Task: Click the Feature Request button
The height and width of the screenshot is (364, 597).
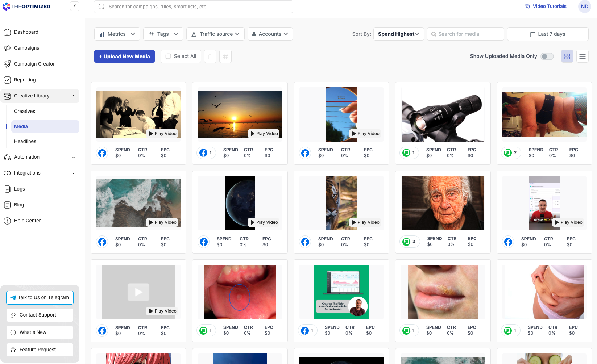Action: click(40, 350)
